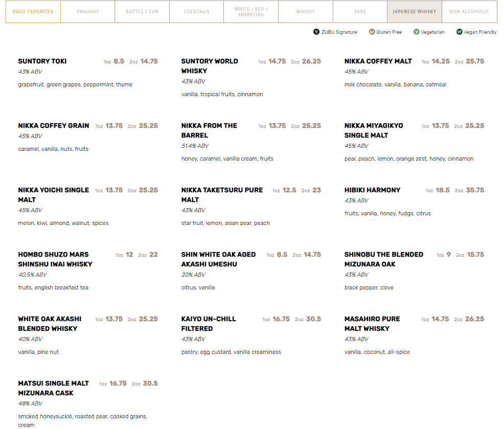Select the Suntory Toki title
Viewport: 504px width, 429px height.
pyautogui.click(x=42, y=61)
